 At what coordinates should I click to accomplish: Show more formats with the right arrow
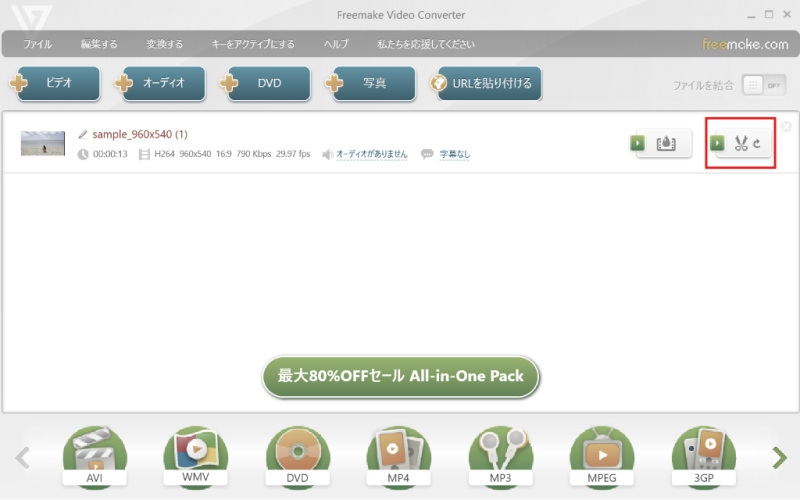point(780,458)
